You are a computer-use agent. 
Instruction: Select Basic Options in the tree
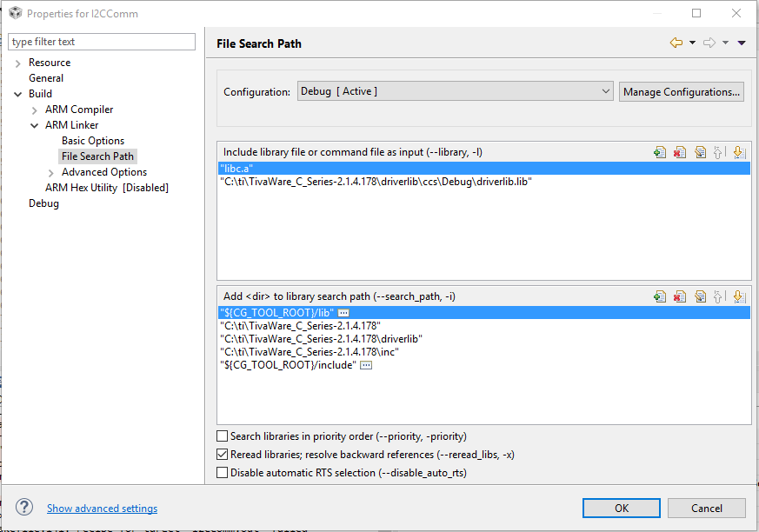[x=93, y=141]
